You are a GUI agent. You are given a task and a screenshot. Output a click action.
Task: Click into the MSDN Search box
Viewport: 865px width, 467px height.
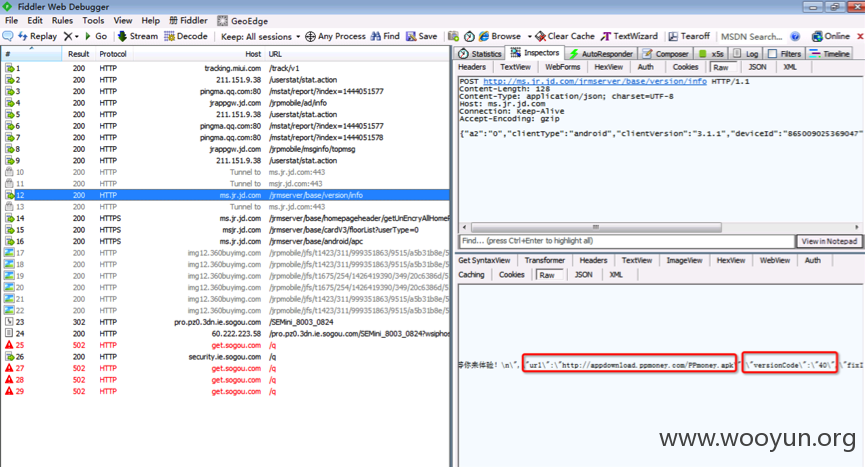(x=751, y=36)
